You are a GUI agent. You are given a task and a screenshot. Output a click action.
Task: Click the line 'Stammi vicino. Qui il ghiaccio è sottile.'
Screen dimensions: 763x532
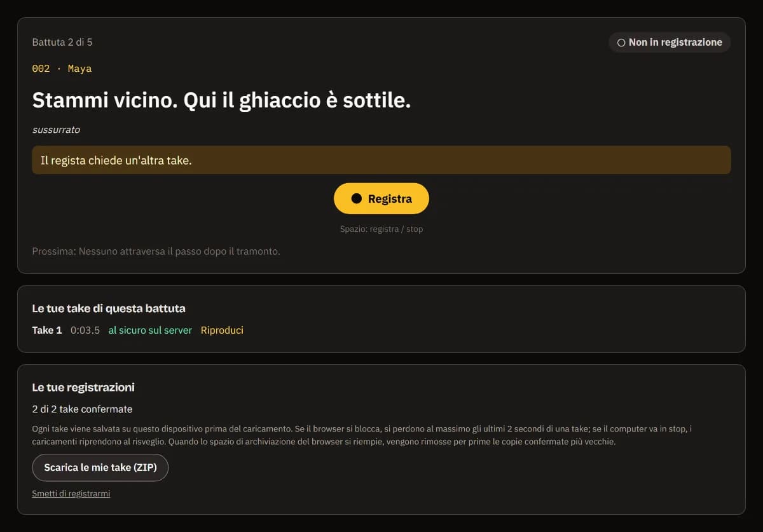[x=221, y=100]
